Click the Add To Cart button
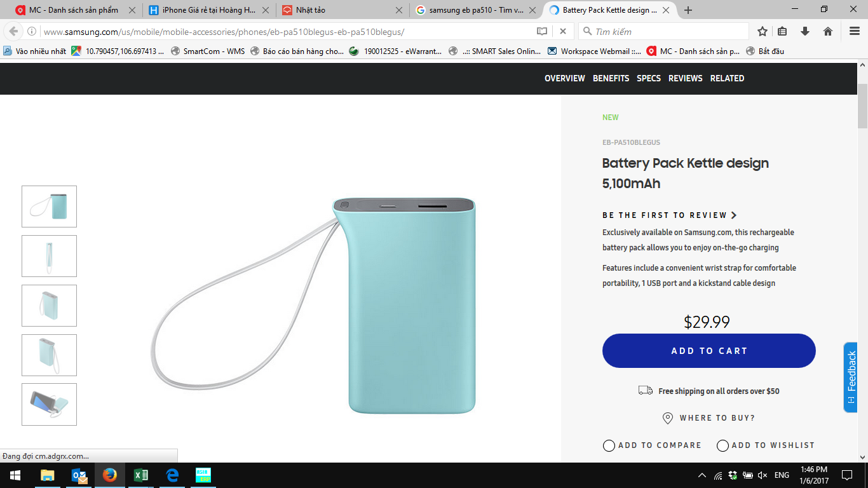The width and height of the screenshot is (868, 488). pyautogui.click(x=709, y=351)
